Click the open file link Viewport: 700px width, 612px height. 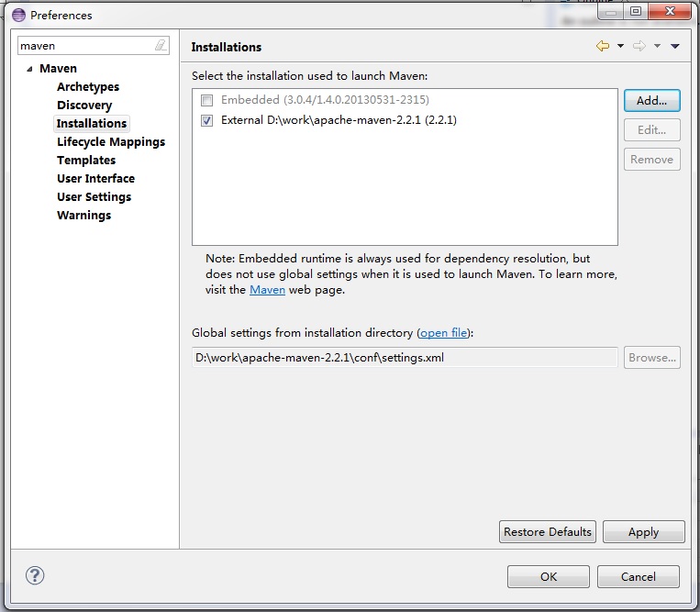(444, 332)
